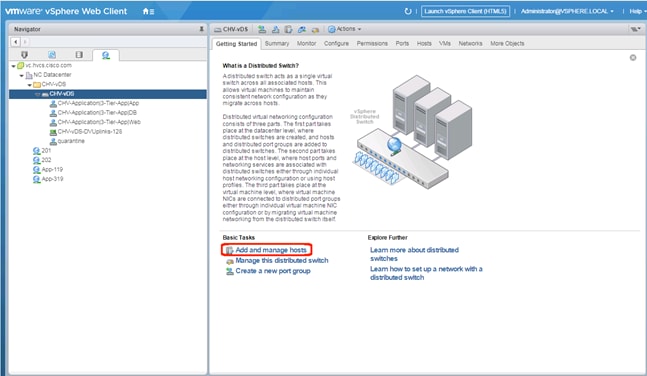The image size is (647, 376).
Task: Select CHV-vDS-DVUplinks-128 uplink group
Action: click(90, 132)
